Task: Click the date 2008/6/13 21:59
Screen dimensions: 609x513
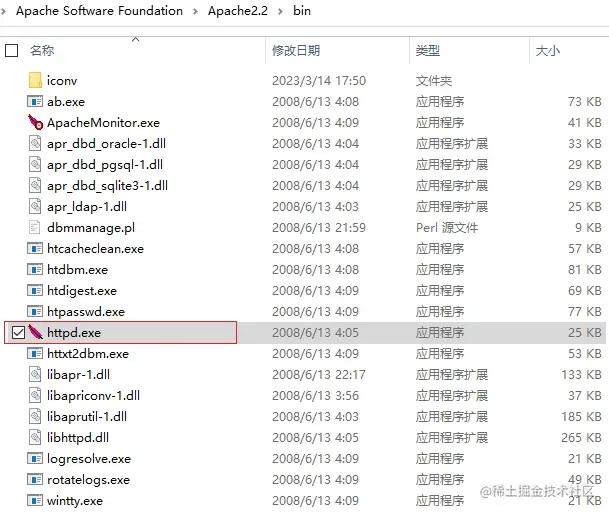Action: 319,228
